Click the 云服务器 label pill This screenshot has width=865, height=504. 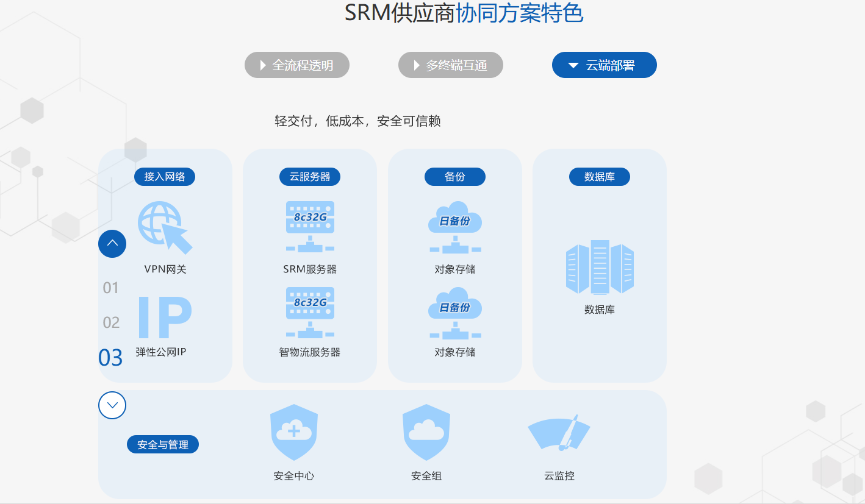[x=310, y=177]
